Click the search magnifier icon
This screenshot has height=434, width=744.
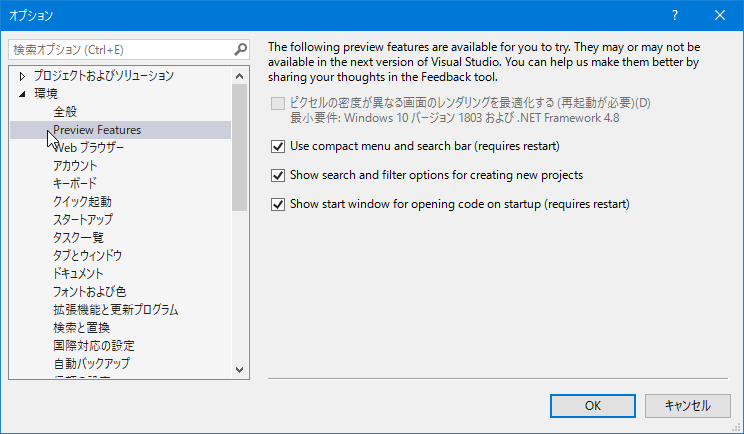click(x=240, y=49)
